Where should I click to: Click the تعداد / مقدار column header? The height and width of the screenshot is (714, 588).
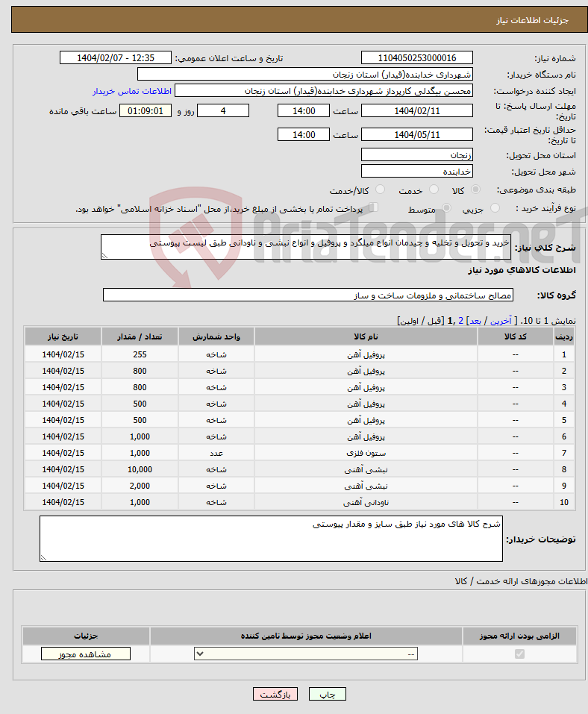click(x=140, y=336)
